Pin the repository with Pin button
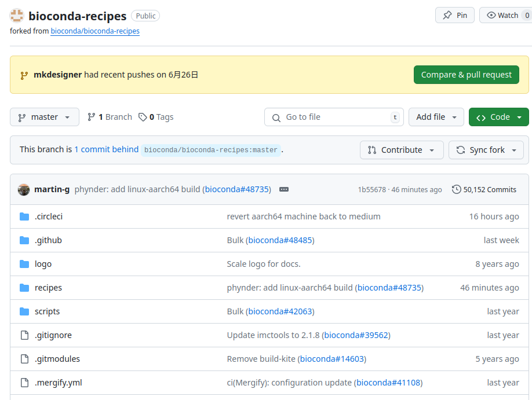 pos(455,15)
